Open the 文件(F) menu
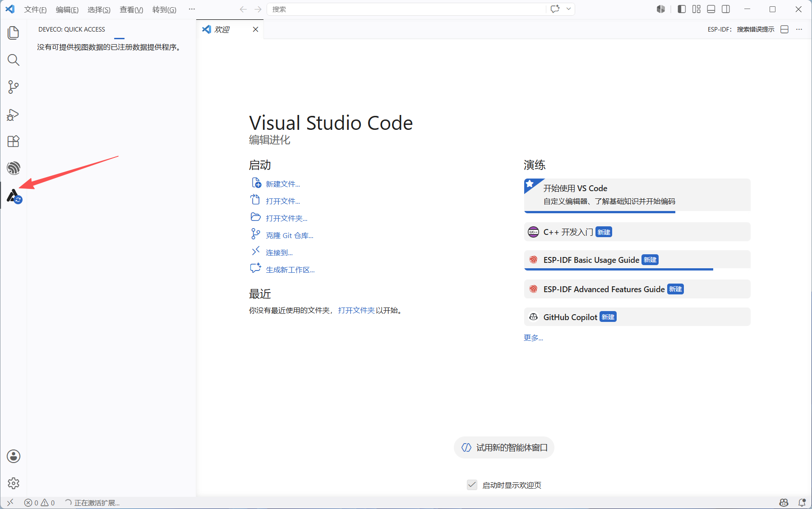Image resolution: width=812 pixels, height=509 pixels. [35, 9]
